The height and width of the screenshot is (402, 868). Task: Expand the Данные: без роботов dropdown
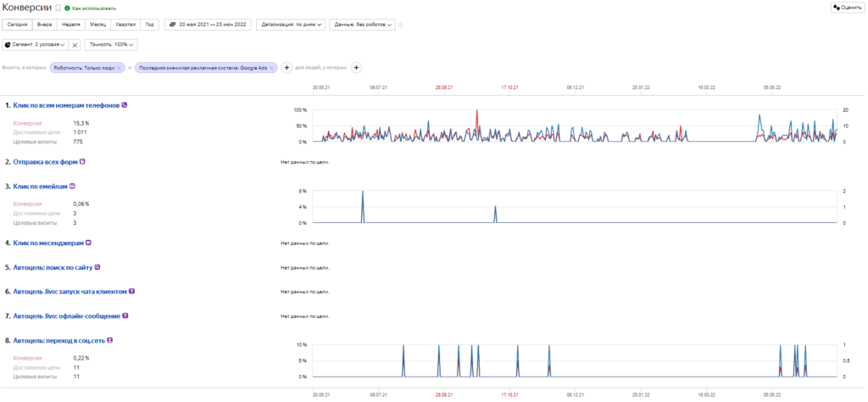point(362,25)
